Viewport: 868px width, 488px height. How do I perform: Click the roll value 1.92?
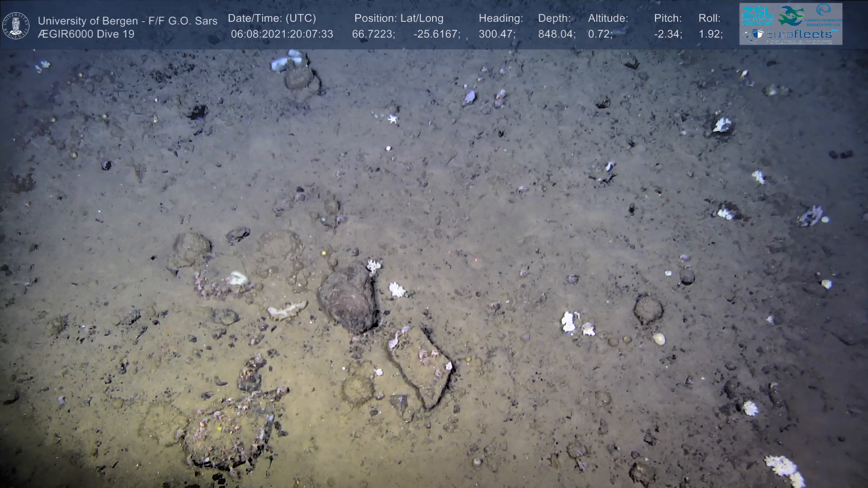coord(710,34)
